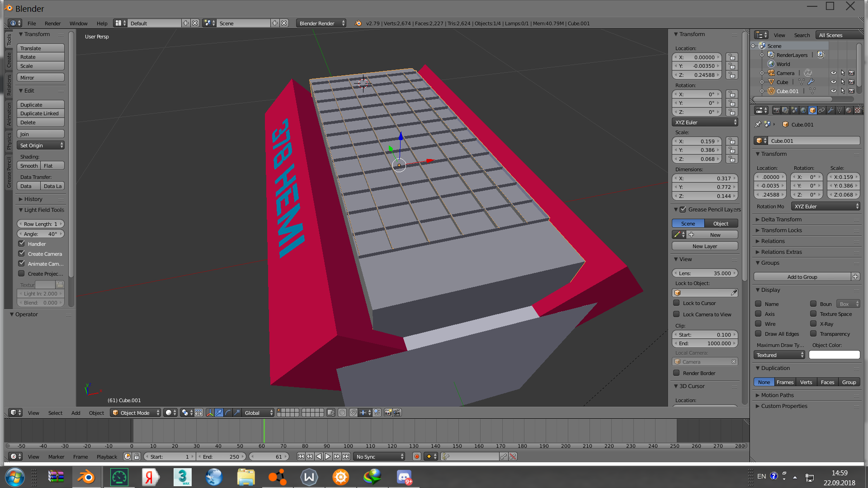Screen dimensions: 868x488
Task: Toggle proportional editing icon in 3D header
Action: point(342,413)
